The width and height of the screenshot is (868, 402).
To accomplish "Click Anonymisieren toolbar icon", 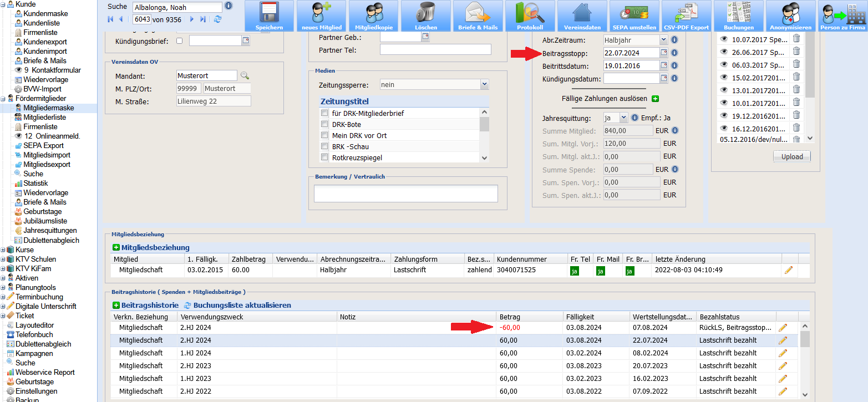I will (x=790, y=16).
